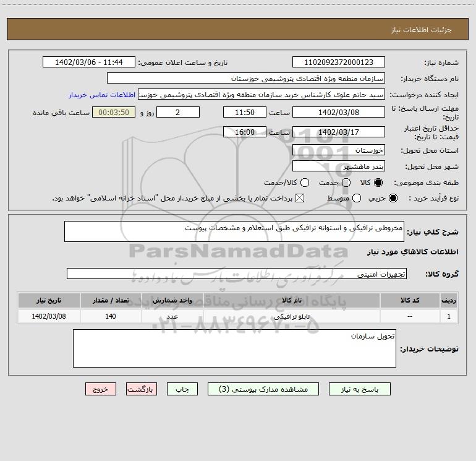
Task: Click the خروج exit button
Action: [x=101, y=389]
